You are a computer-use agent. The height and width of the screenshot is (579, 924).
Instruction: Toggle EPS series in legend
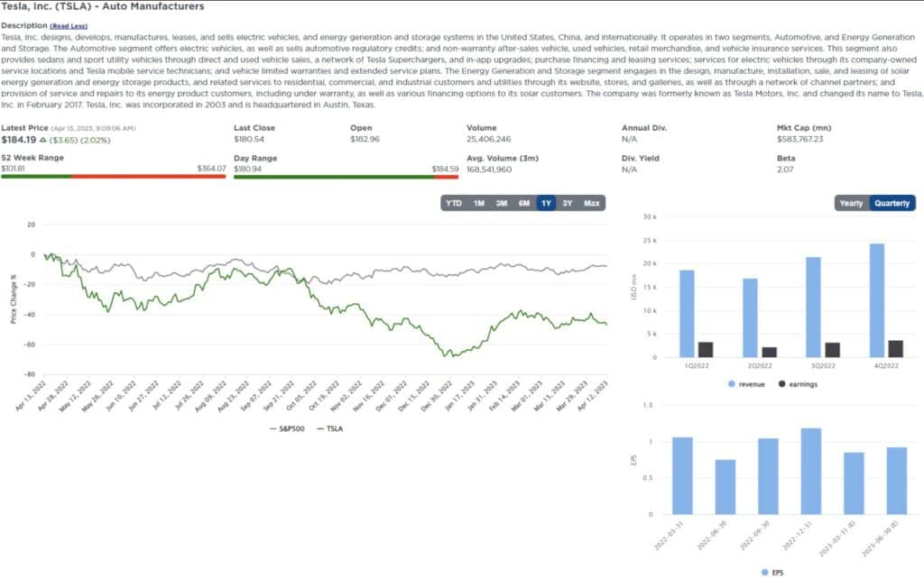pos(772,573)
